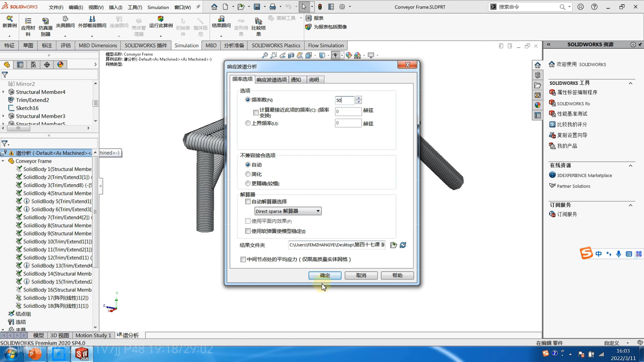
Task: Open the Design Library icon in task pane
Action: coord(538,75)
